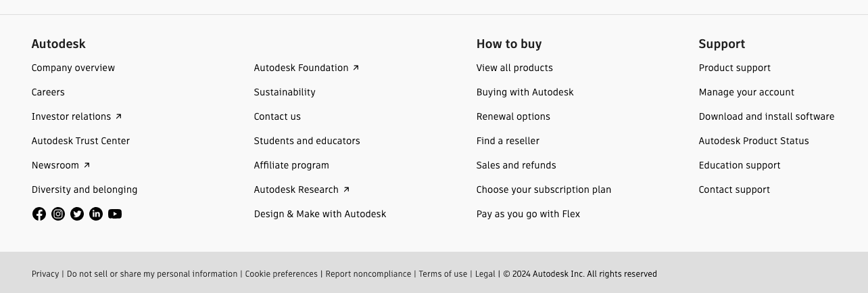Go to the Careers page
Image resolution: width=868 pixels, height=293 pixels.
[x=48, y=92]
